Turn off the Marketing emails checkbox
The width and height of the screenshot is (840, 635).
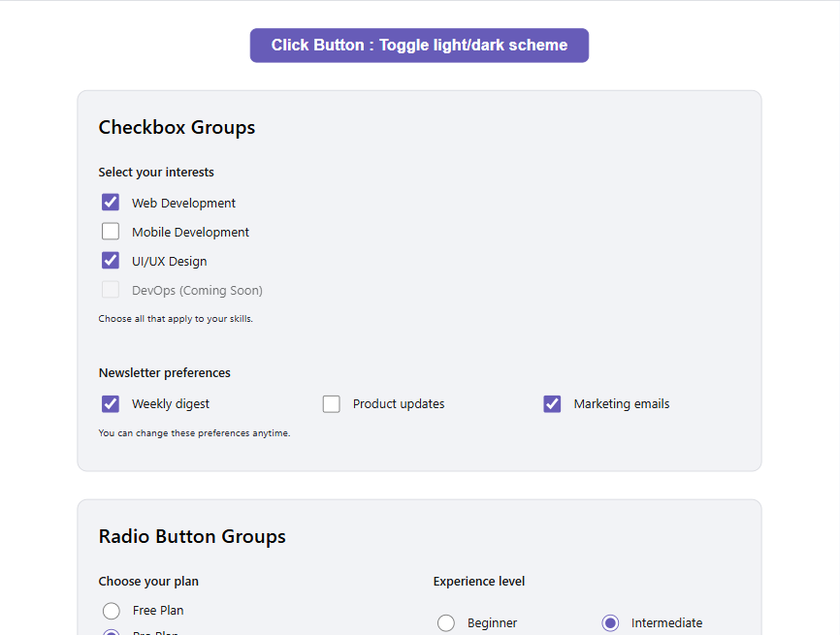[x=552, y=404]
